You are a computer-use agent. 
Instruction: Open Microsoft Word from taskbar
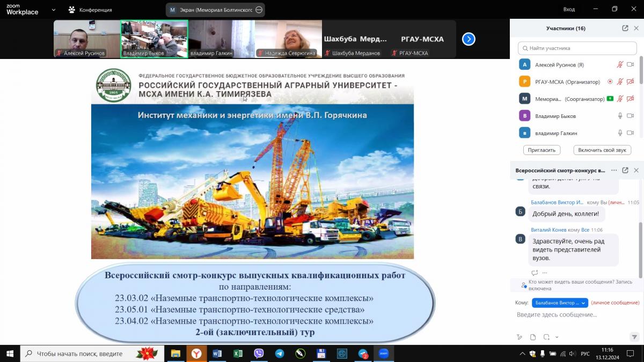tap(217, 354)
